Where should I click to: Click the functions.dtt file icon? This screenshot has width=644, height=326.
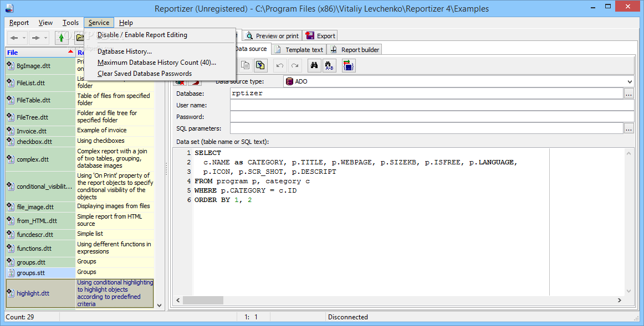[11, 249]
